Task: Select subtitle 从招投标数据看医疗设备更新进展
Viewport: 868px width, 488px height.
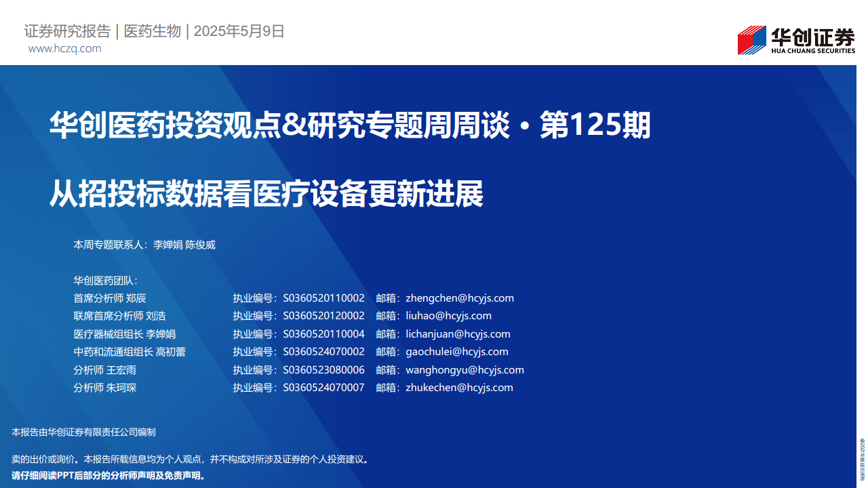Action: click(x=267, y=195)
